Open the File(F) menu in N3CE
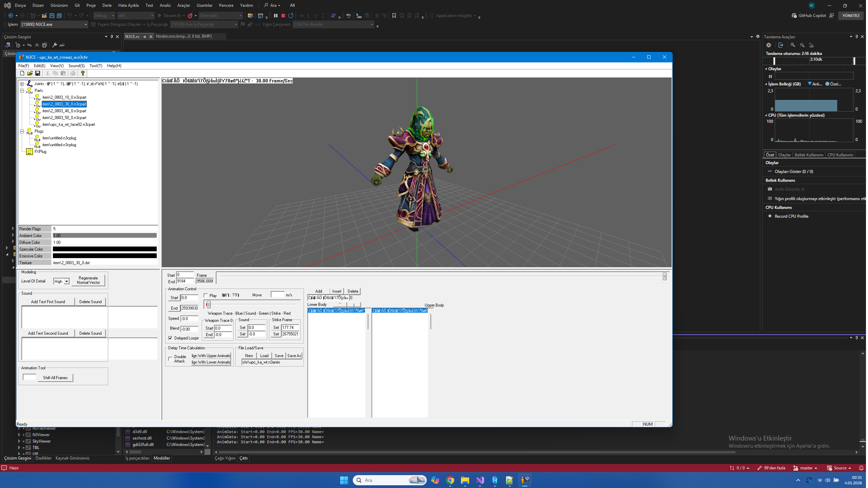868x488 pixels. tap(24, 66)
